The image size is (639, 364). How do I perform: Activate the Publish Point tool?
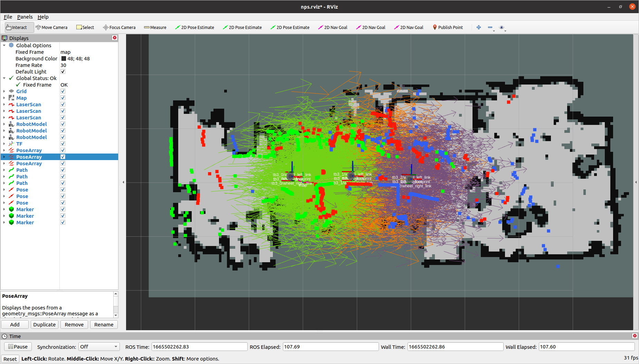pos(448,27)
